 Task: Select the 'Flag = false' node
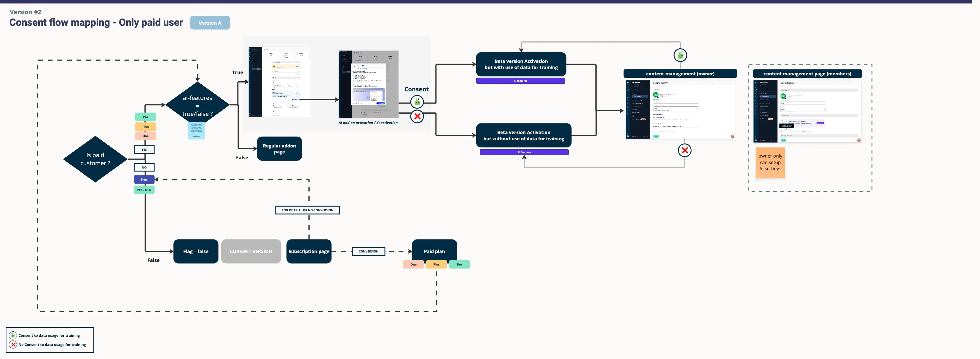(x=196, y=252)
